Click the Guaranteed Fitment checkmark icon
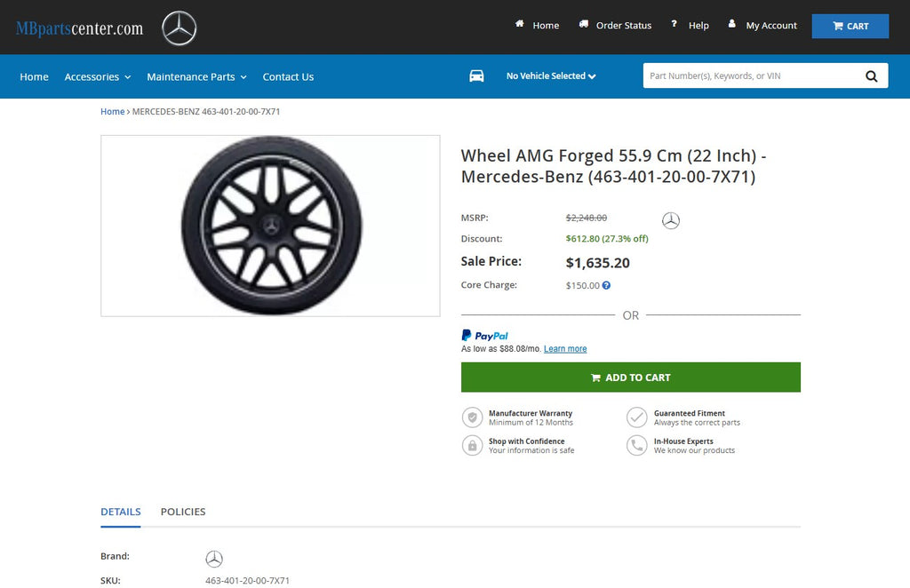 pos(636,417)
